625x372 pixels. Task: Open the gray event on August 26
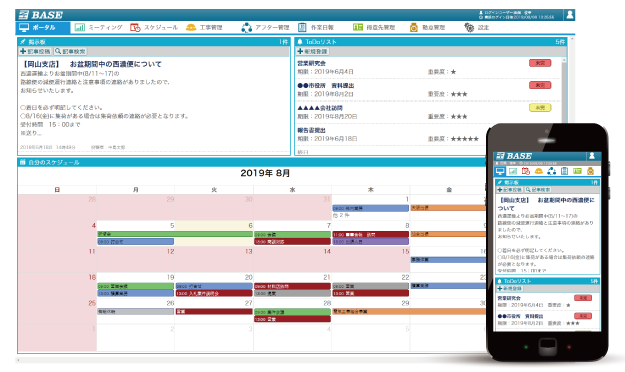[136, 311]
